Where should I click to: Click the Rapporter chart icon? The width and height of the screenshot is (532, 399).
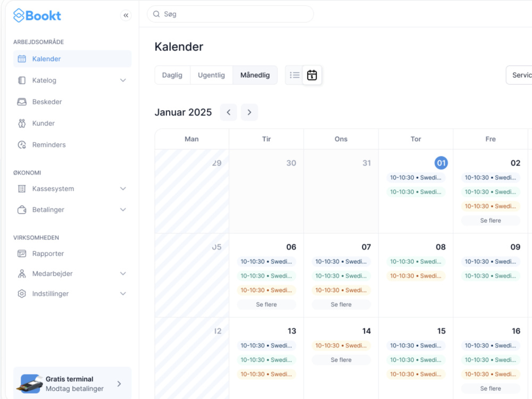22,253
